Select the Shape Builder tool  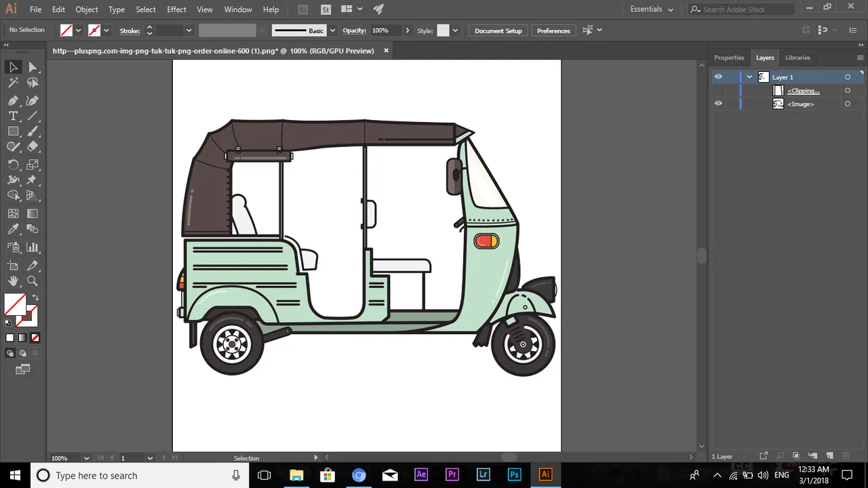point(13,196)
